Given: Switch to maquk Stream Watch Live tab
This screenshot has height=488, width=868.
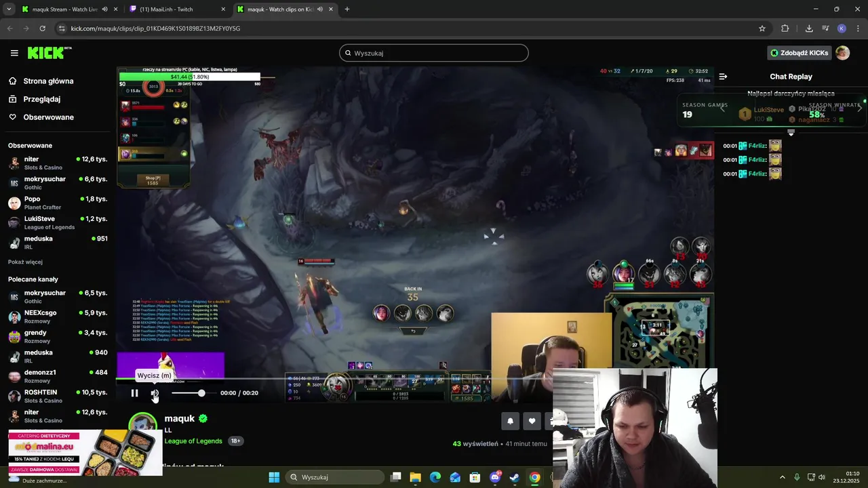Looking at the screenshot, I should pos(65,9).
